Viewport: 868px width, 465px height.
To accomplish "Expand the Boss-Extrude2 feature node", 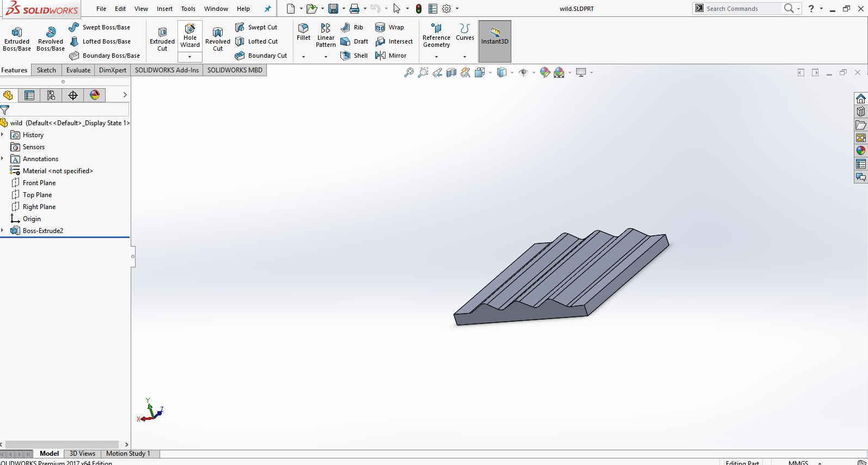I will click(x=3, y=231).
